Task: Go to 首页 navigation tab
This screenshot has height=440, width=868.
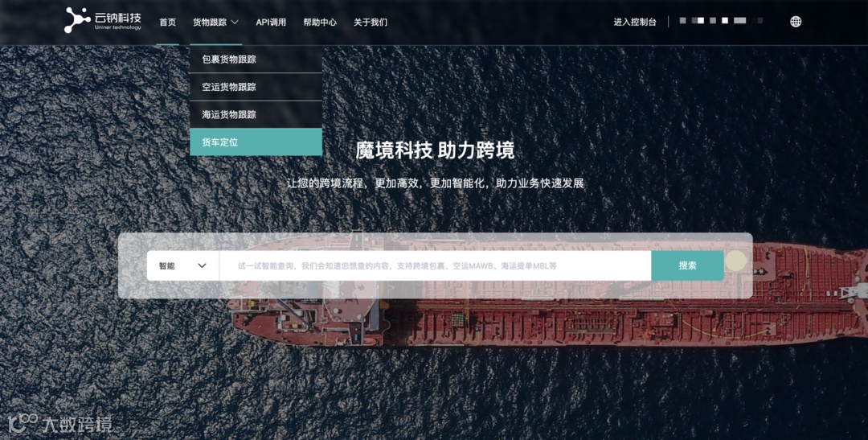Action: point(168,23)
